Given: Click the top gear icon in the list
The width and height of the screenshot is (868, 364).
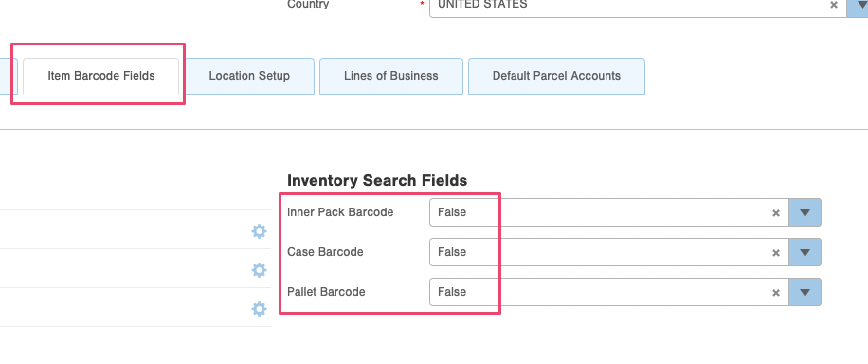Looking at the screenshot, I should click(x=259, y=231).
